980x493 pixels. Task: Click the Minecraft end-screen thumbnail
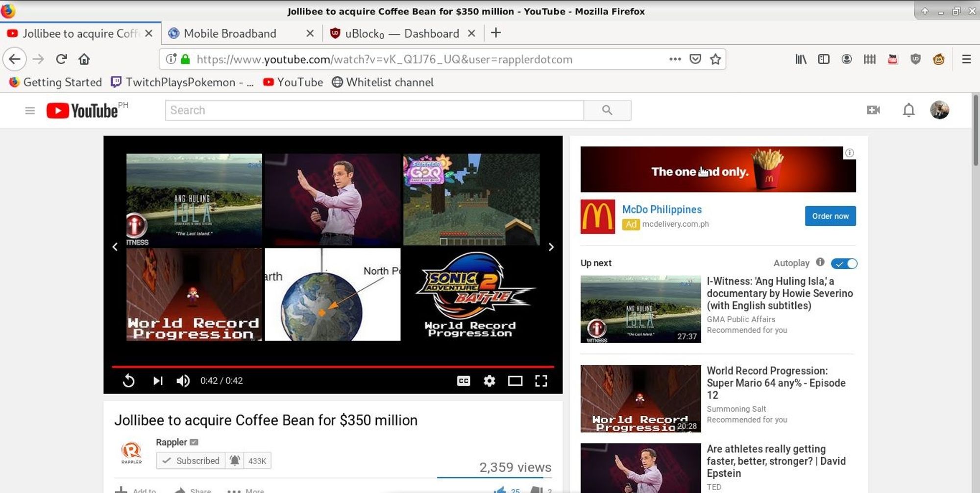coord(471,199)
